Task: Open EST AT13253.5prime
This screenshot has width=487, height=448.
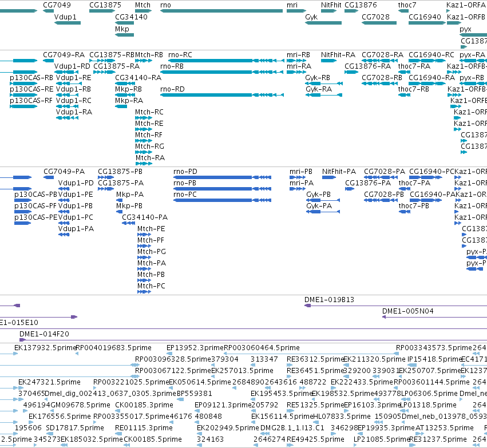Action: (444, 428)
